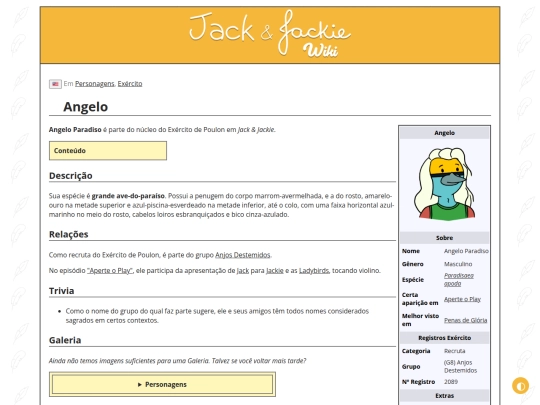Viewport: 540px width, 405px height.
Task: Click the Categoria value Recruta
Action: (x=455, y=351)
